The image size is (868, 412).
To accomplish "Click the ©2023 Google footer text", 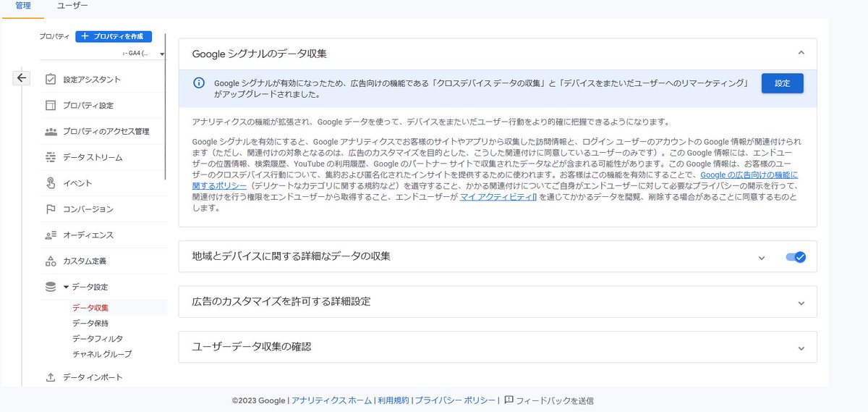I will (x=259, y=400).
